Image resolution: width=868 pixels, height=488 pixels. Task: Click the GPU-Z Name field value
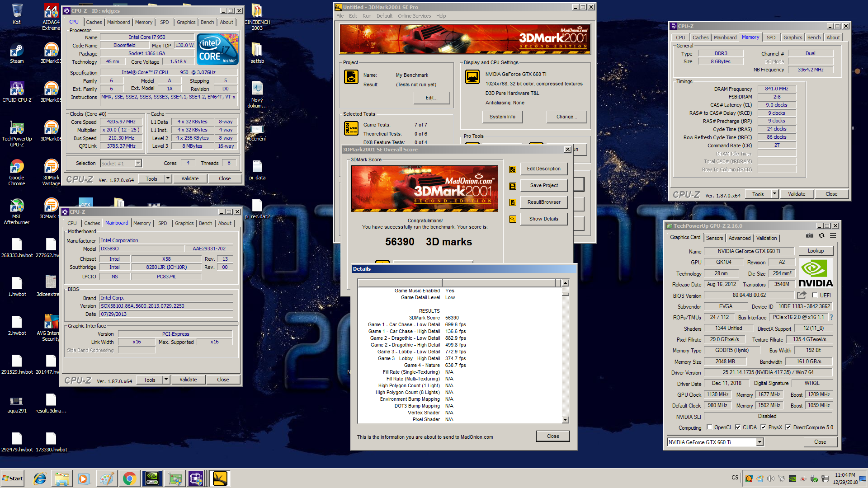[749, 251]
